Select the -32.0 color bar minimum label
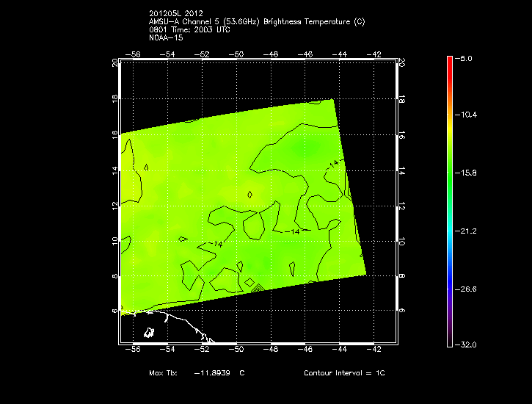The height and width of the screenshot is (404, 532). click(x=467, y=345)
